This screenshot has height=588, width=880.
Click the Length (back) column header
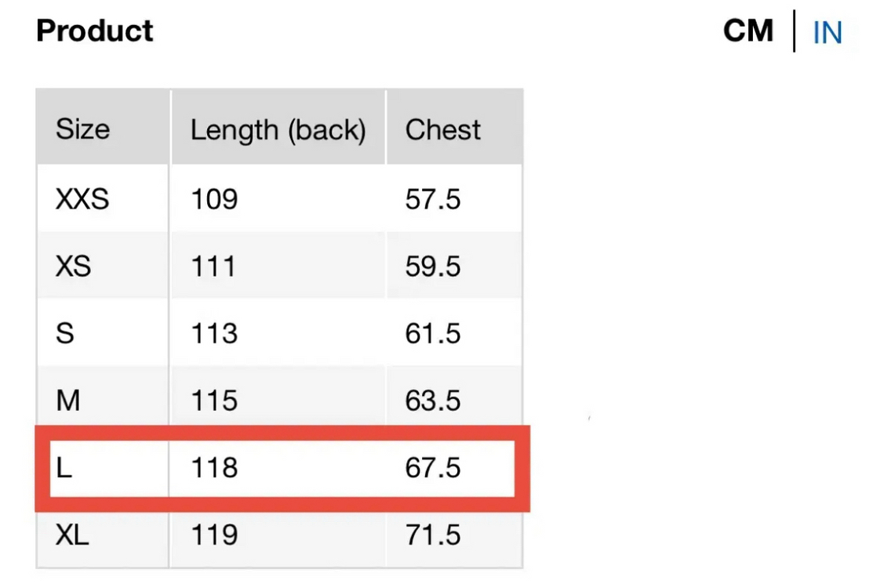pos(278,129)
